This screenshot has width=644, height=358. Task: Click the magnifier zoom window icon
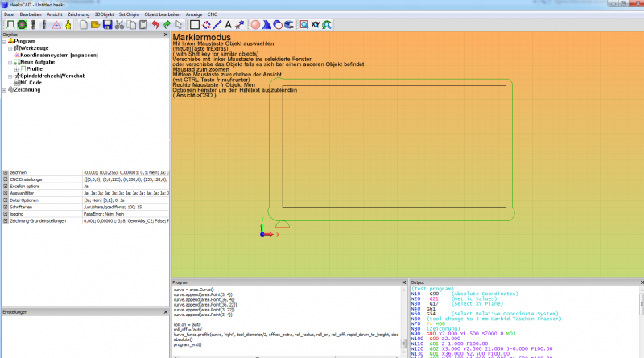coord(303,25)
